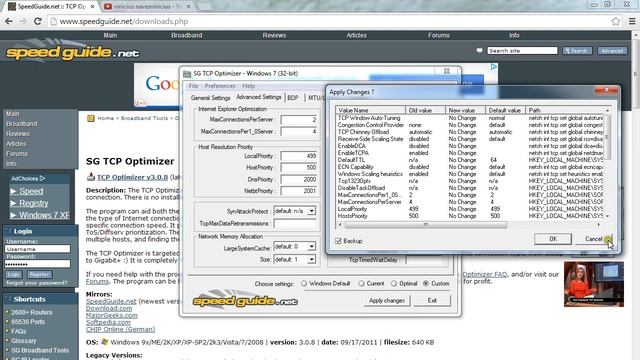Click the ad info icon on the banner

(493, 67)
